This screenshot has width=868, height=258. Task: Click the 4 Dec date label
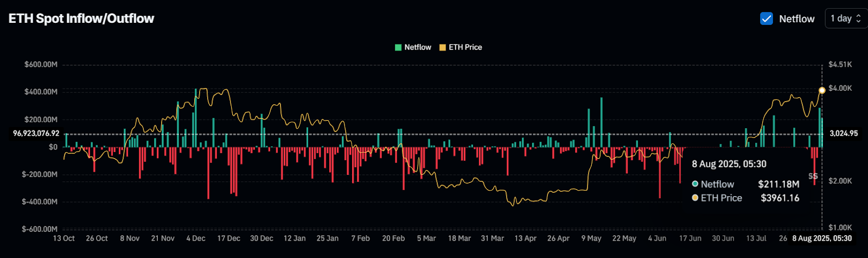click(196, 238)
